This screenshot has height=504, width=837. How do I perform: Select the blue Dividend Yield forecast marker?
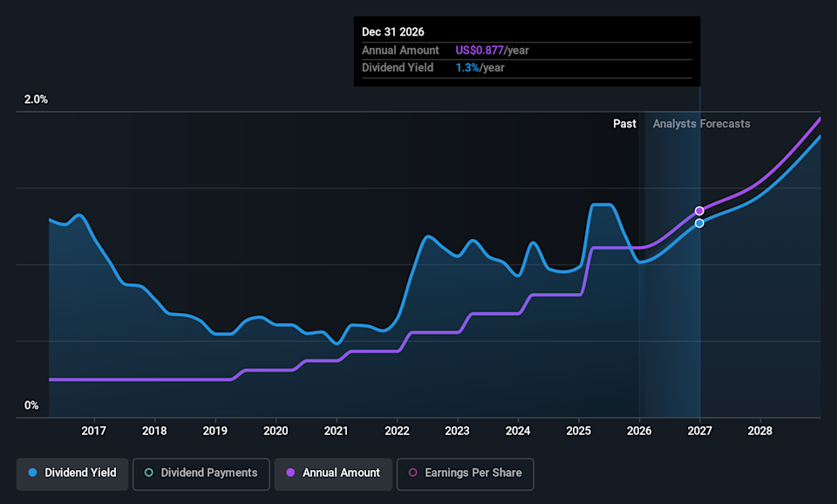[699, 222]
